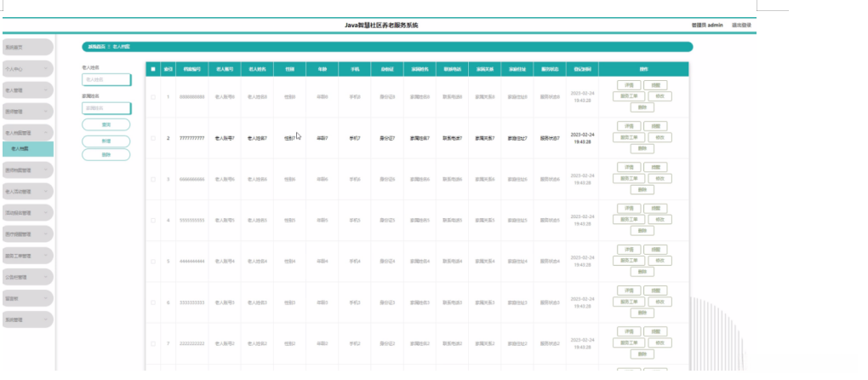Click batch 删除 button under 新增
This screenshot has width=868, height=380.
(x=106, y=154)
